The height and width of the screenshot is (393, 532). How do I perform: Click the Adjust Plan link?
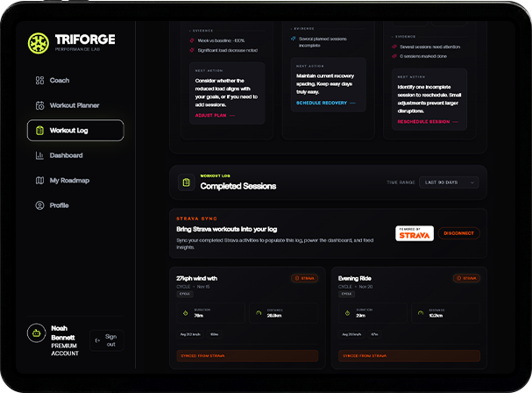point(215,115)
